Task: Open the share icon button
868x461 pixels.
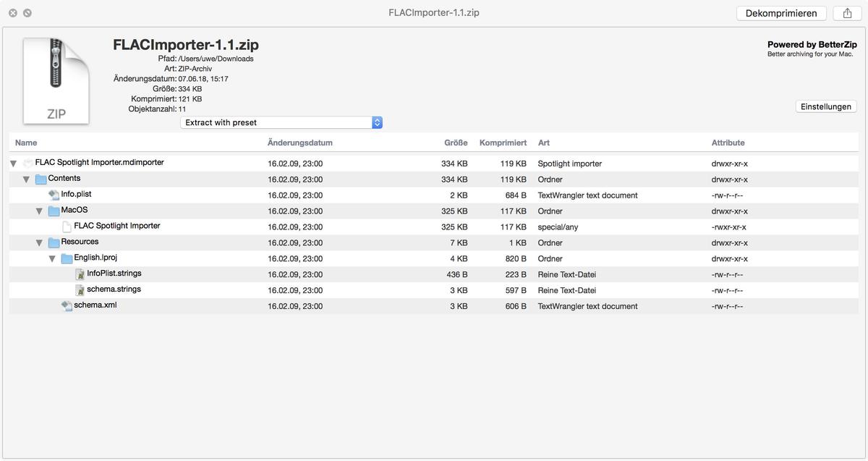Action: tap(847, 13)
